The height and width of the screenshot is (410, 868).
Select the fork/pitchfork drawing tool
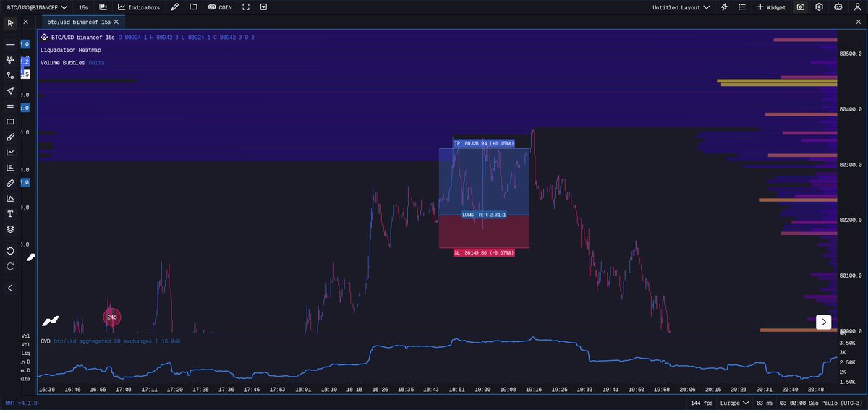click(x=10, y=60)
